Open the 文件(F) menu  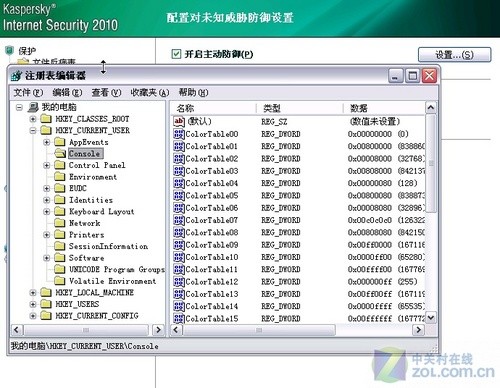tap(28, 92)
